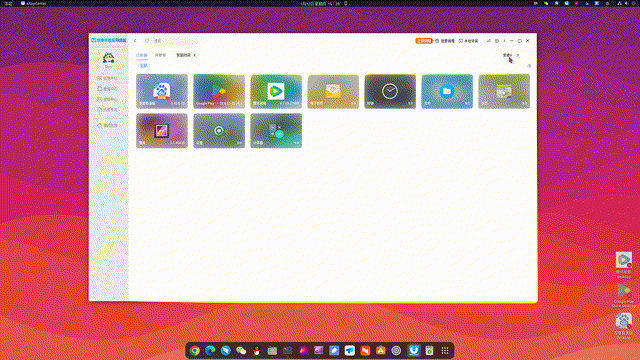Open the Baidu paw app tile
The height and width of the screenshot is (360, 640).
[162, 91]
